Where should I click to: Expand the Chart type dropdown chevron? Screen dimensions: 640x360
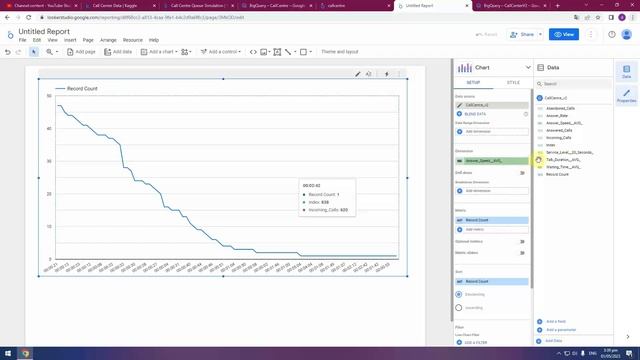click(528, 67)
